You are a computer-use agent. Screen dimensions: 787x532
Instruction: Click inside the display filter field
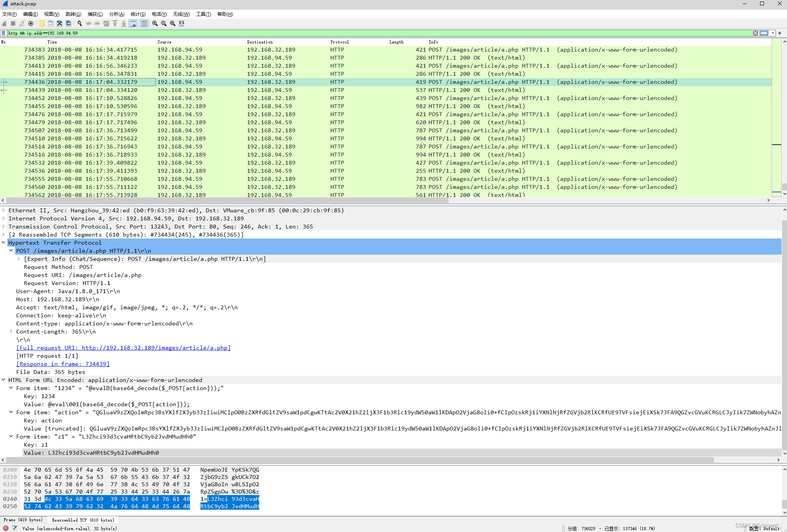click(x=379, y=33)
